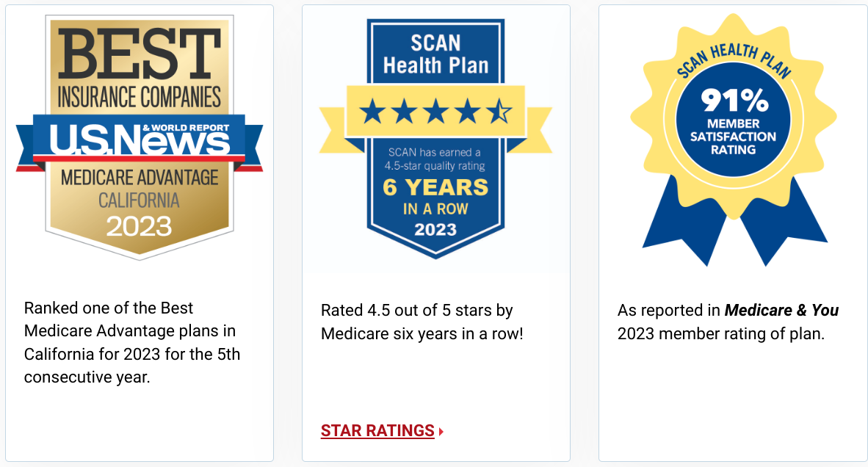The height and width of the screenshot is (467, 868).
Task: Click the middle third star in the yellow banner
Action: point(436,112)
